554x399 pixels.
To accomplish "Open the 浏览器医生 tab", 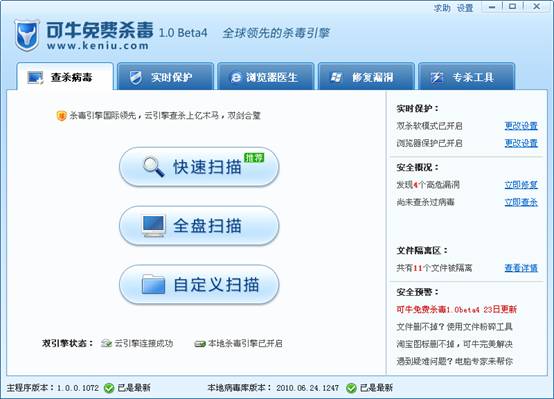I will point(266,76).
